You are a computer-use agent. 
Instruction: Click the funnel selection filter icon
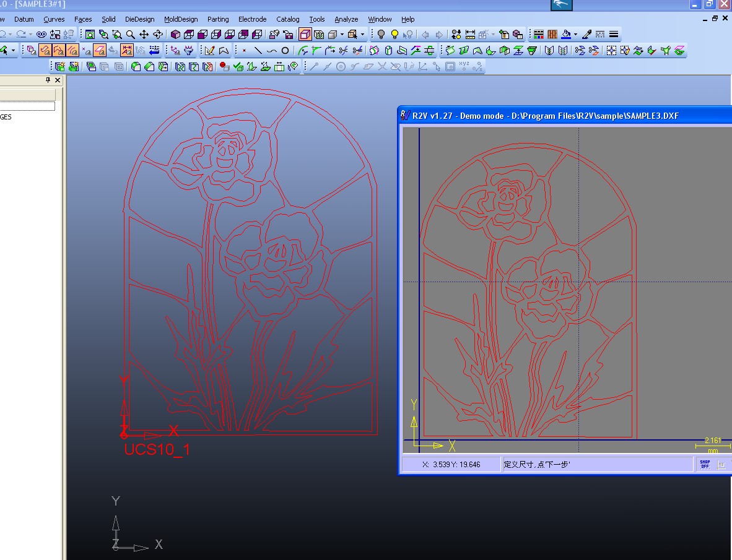coord(189,50)
